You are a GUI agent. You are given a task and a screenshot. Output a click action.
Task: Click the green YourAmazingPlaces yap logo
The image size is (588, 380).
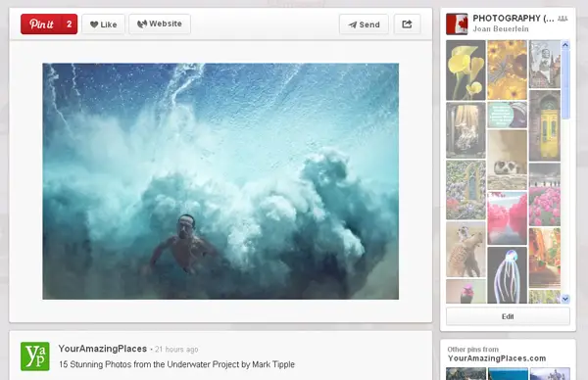[35, 356]
